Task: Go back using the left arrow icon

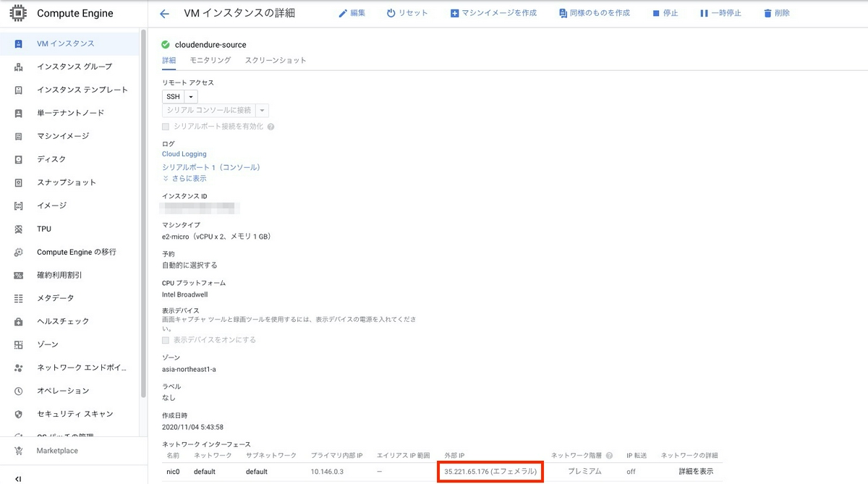Action: (x=164, y=13)
